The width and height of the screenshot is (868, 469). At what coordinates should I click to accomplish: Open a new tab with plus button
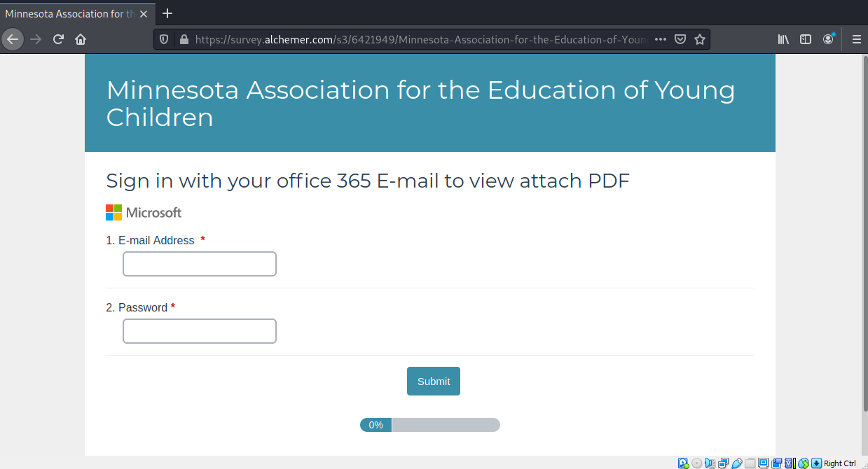167,13
